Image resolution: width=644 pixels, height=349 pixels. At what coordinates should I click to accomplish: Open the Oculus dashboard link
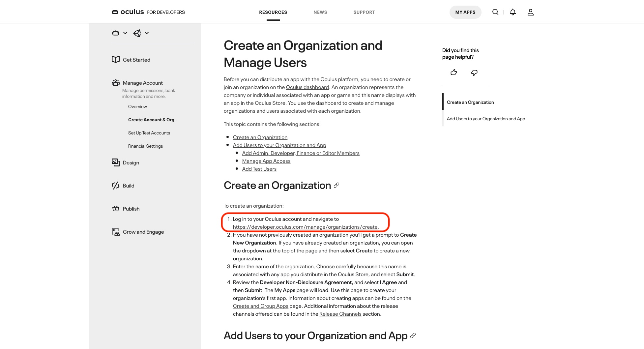pyautogui.click(x=307, y=87)
